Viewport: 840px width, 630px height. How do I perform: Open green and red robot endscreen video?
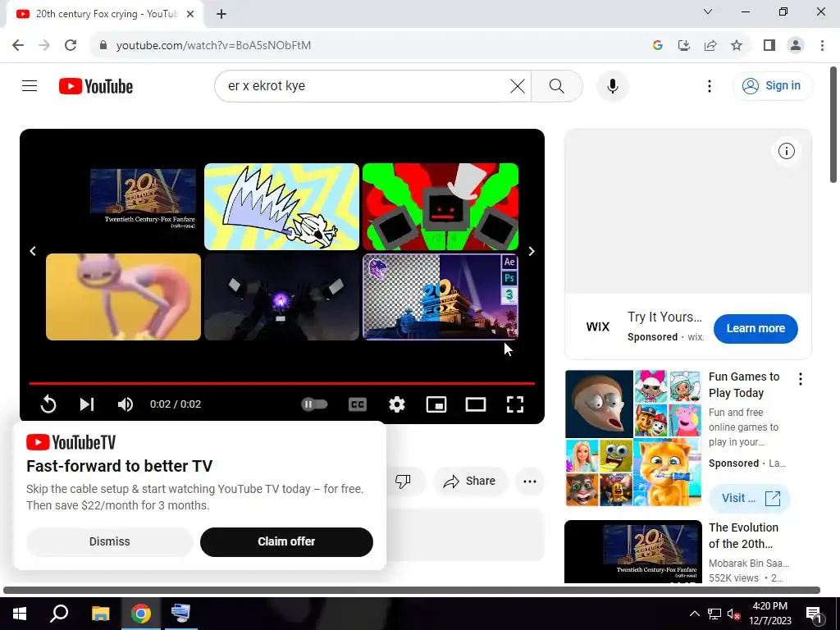pyautogui.click(x=441, y=206)
